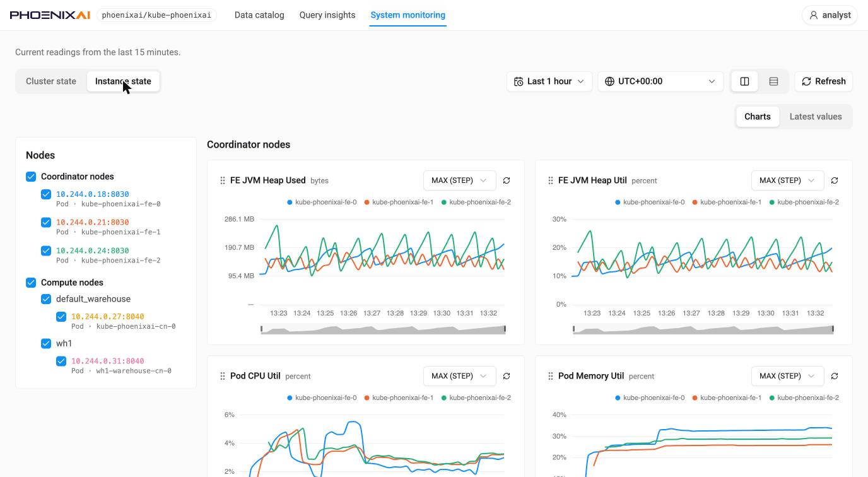Image resolution: width=868 pixels, height=477 pixels.
Task: Refresh the Pod Memory Util chart
Action: [x=835, y=376]
